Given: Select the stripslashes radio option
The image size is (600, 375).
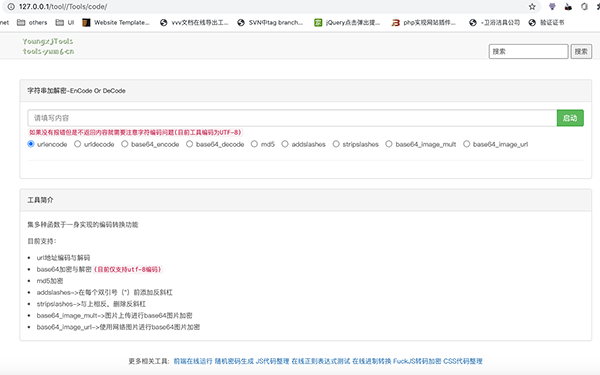Looking at the screenshot, I should pos(336,144).
